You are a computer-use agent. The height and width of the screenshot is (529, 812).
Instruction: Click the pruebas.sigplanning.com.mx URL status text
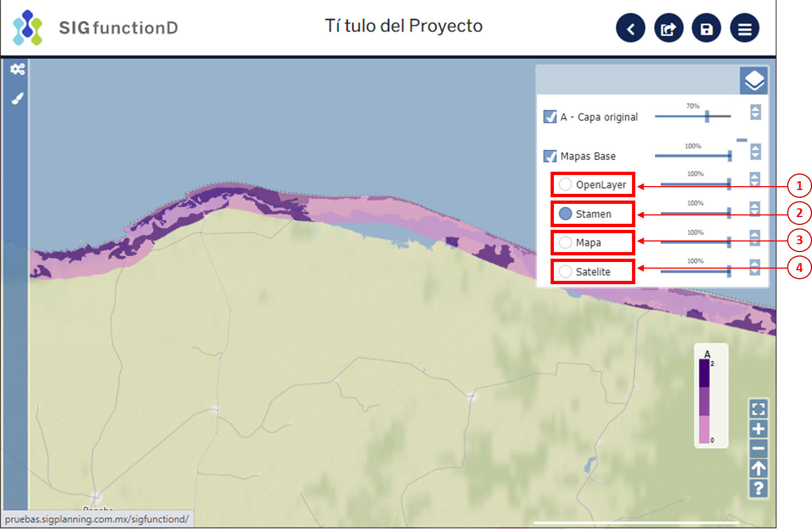(97, 519)
